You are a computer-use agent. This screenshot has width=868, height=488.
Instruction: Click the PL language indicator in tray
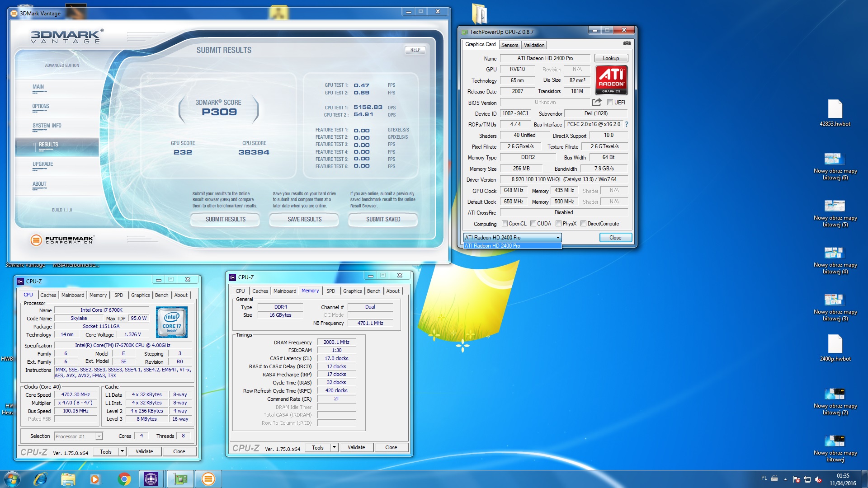(764, 478)
